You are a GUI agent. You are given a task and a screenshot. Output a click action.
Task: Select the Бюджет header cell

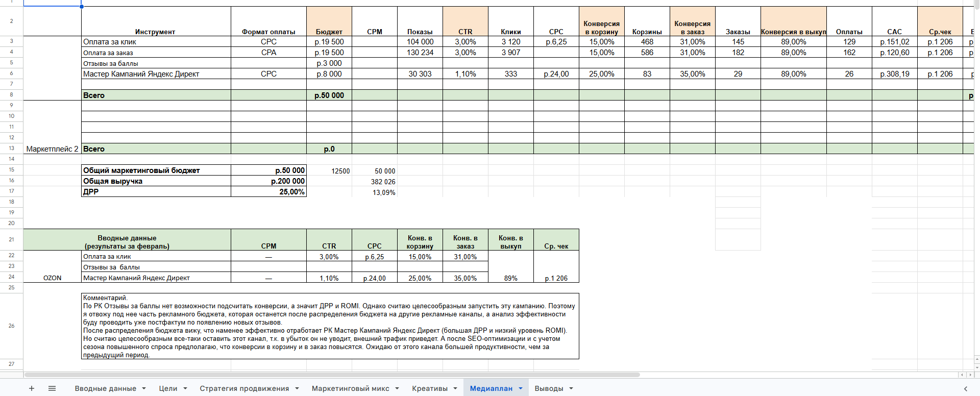tap(329, 21)
